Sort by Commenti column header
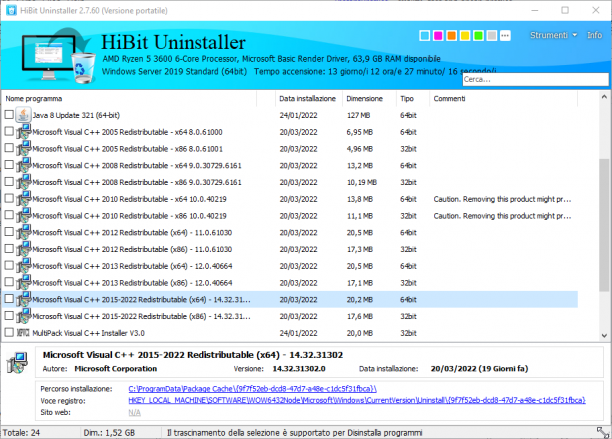This screenshot has height=439, width=612. (503, 99)
